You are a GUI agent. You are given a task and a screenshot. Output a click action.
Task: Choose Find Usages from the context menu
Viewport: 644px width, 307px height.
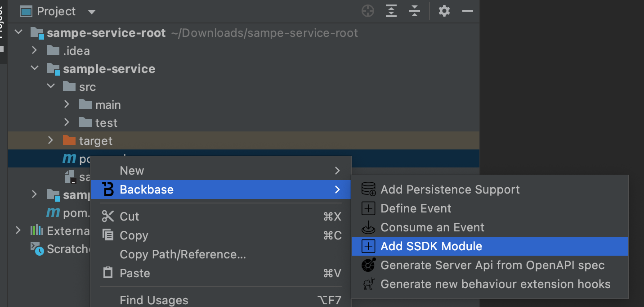pos(221,300)
